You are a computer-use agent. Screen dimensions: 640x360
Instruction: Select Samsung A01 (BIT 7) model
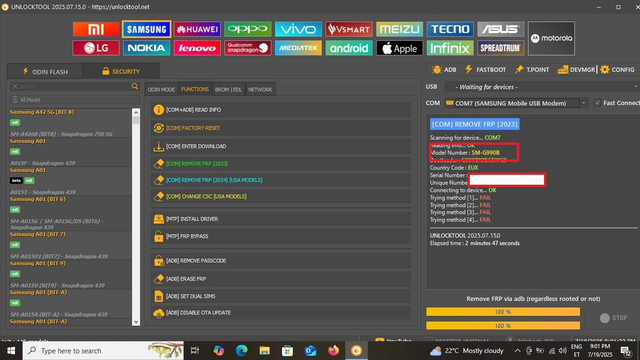coord(38,234)
